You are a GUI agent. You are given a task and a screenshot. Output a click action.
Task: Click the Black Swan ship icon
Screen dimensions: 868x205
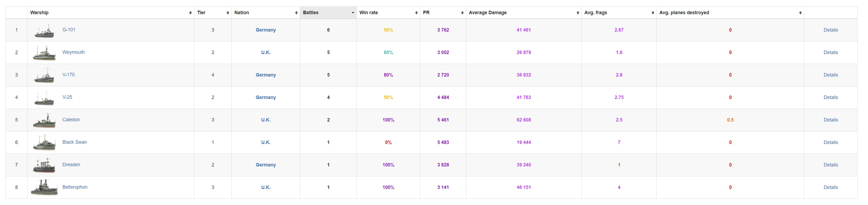[x=44, y=143]
